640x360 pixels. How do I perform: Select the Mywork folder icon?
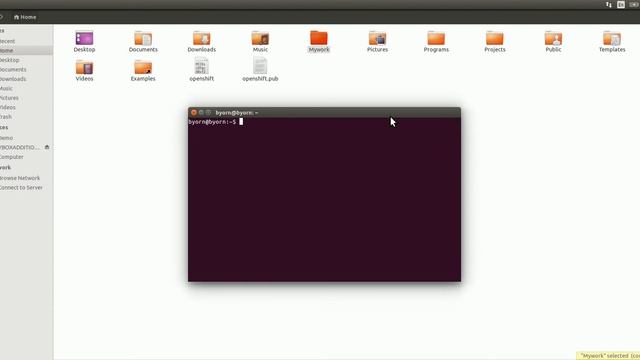click(319, 38)
